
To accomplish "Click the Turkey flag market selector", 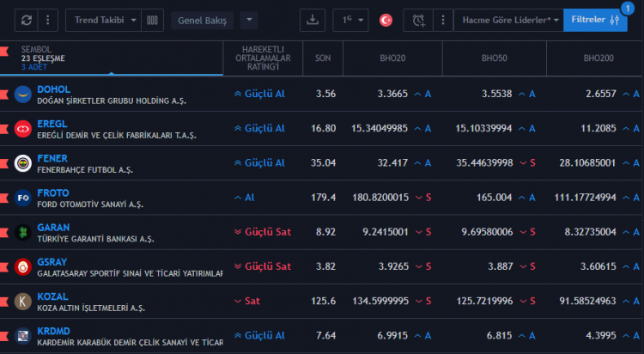I will tap(386, 20).
